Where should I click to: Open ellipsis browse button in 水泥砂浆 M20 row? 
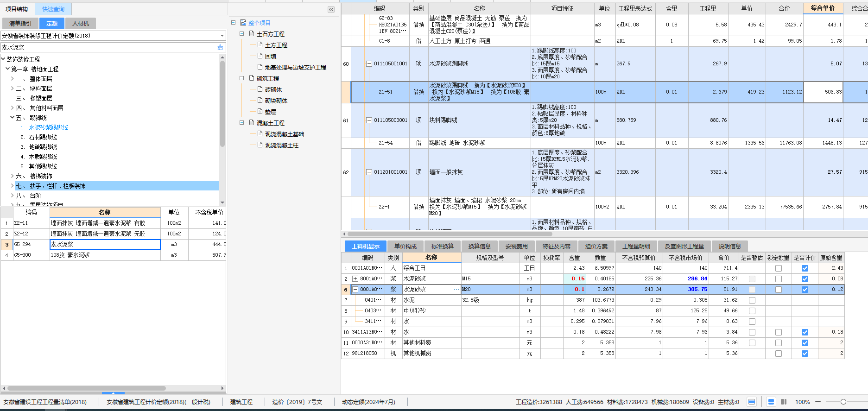pyautogui.click(x=456, y=290)
